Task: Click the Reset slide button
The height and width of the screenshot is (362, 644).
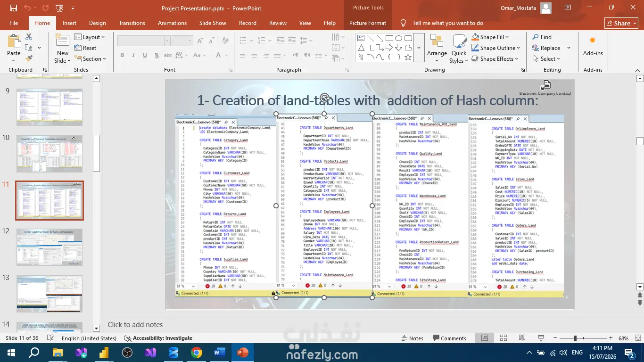Action: [85, 48]
